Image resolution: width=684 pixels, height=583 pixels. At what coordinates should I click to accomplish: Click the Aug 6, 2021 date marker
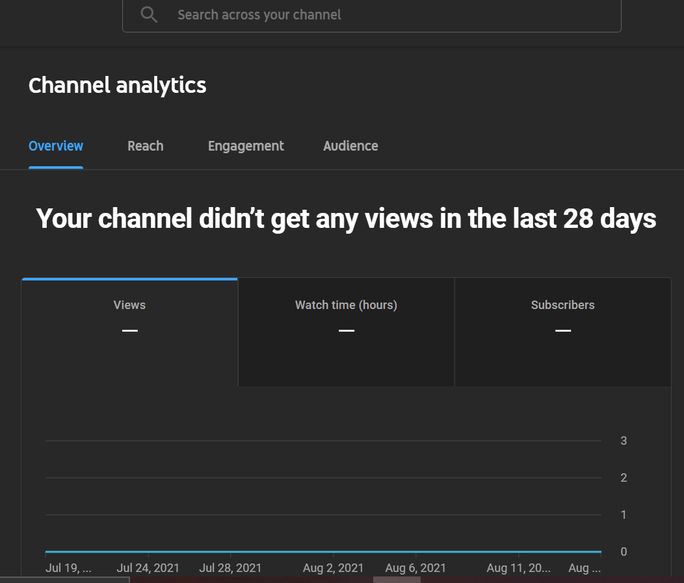(x=415, y=568)
